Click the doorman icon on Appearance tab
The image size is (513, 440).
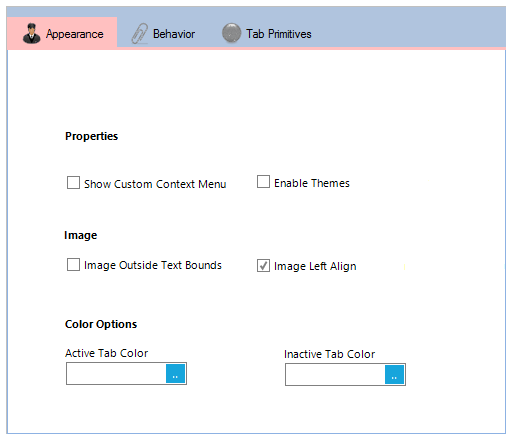pyautogui.click(x=31, y=33)
